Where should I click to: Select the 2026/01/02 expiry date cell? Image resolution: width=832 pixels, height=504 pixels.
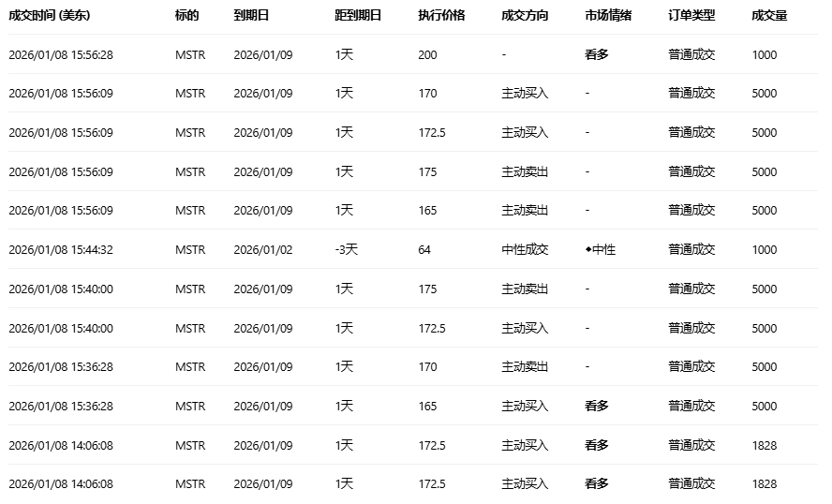pos(263,250)
